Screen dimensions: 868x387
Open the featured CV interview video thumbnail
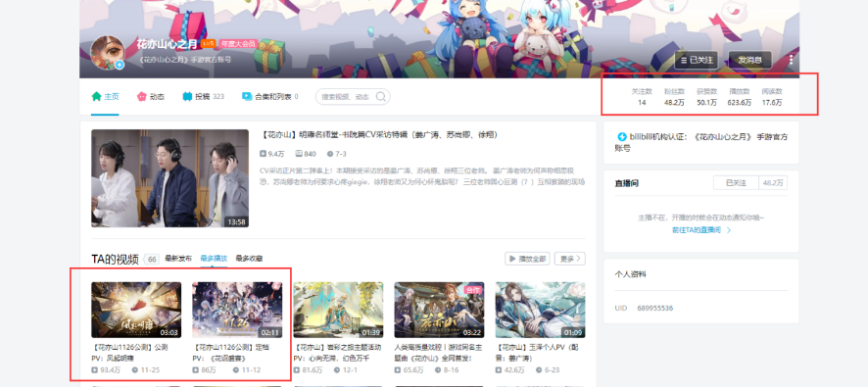pyautogui.click(x=169, y=178)
